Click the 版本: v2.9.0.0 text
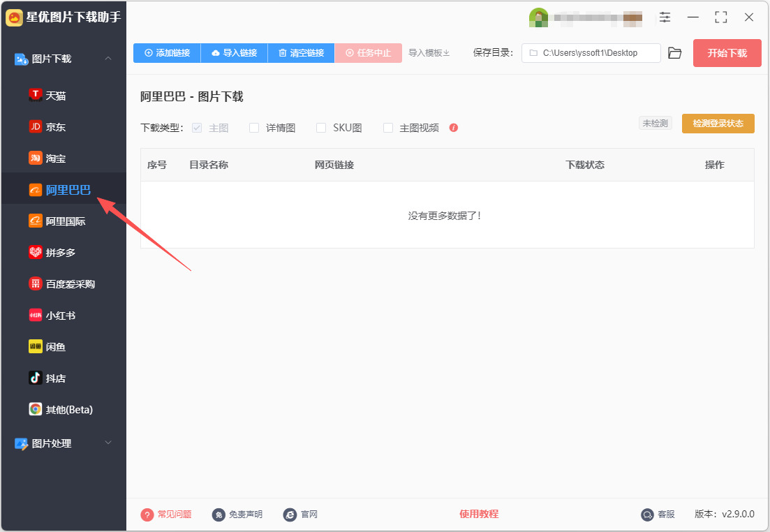The image size is (770, 532). click(725, 515)
